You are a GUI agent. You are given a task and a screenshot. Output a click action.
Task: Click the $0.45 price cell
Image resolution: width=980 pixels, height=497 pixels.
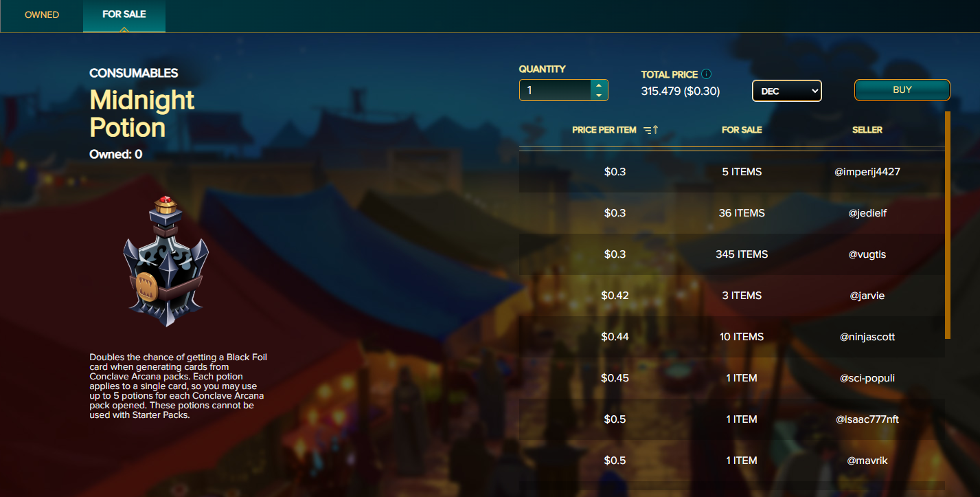pyautogui.click(x=615, y=378)
